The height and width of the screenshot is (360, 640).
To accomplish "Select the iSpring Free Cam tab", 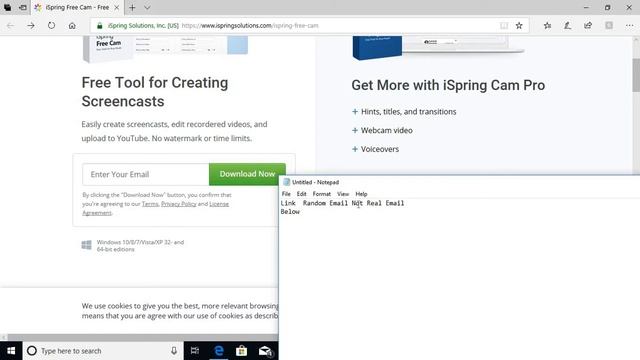I will (76, 7).
